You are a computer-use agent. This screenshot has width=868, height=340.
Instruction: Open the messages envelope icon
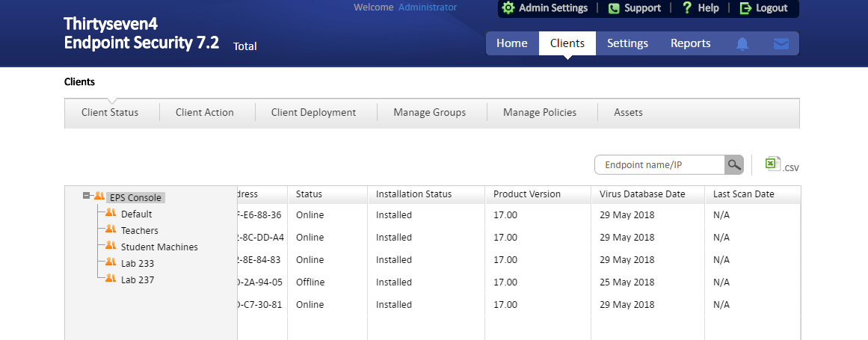781,43
